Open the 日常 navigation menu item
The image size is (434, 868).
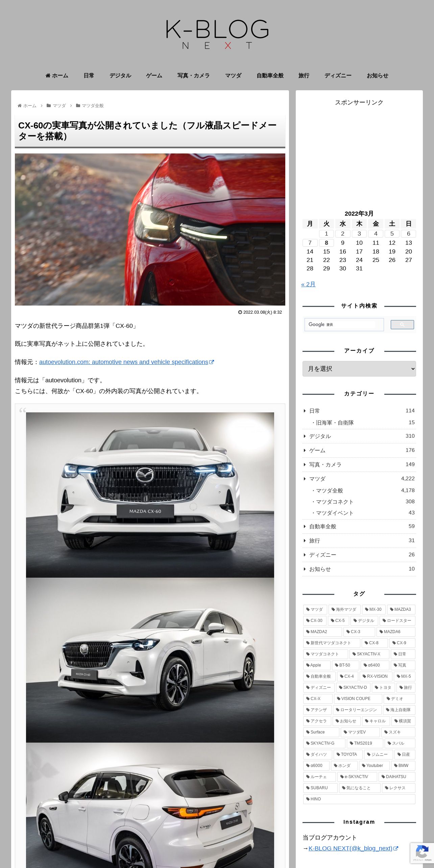point(89,76)
